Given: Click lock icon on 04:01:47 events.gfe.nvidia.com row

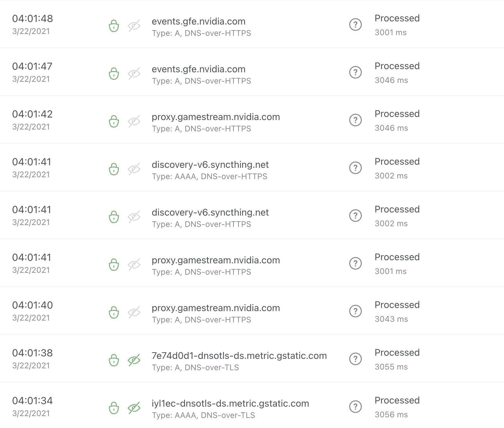Looking at the screenshot, I should coord(114,74).
